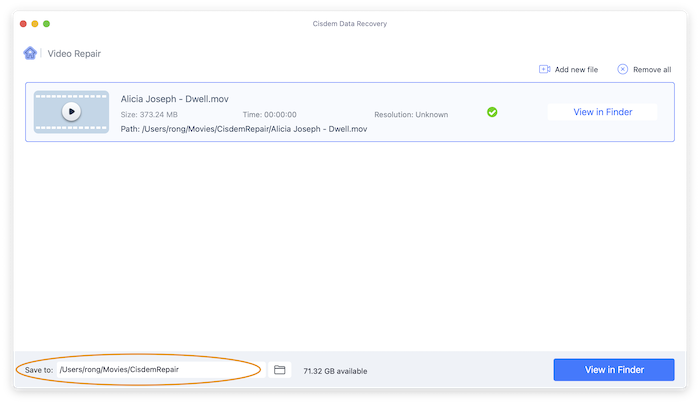Image resolution: width=700 pixels, height=404 pixels.
Task: Click the Add new file camera icon
Action: coord(544,69)
